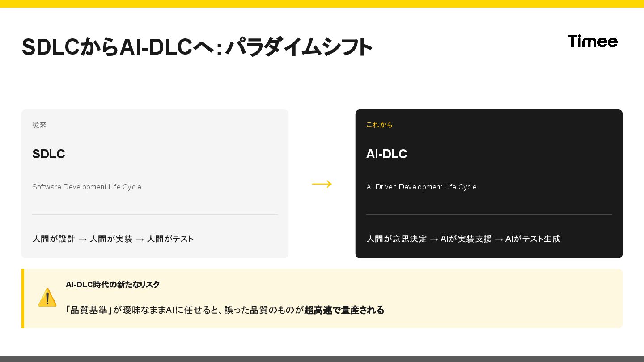The width and height of the screenshot is (644, 362).
Task: Click the yellow 'これから' label
Action: pos(379,125)
